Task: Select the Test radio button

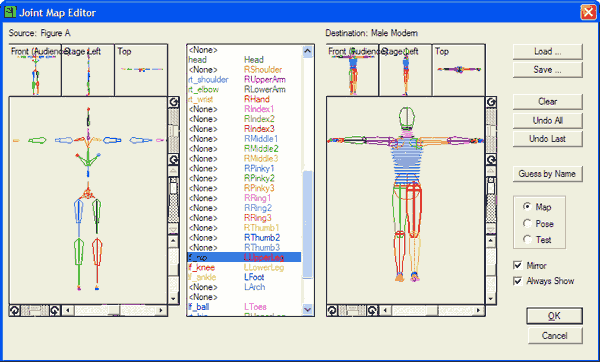Action: click(527, 240)
